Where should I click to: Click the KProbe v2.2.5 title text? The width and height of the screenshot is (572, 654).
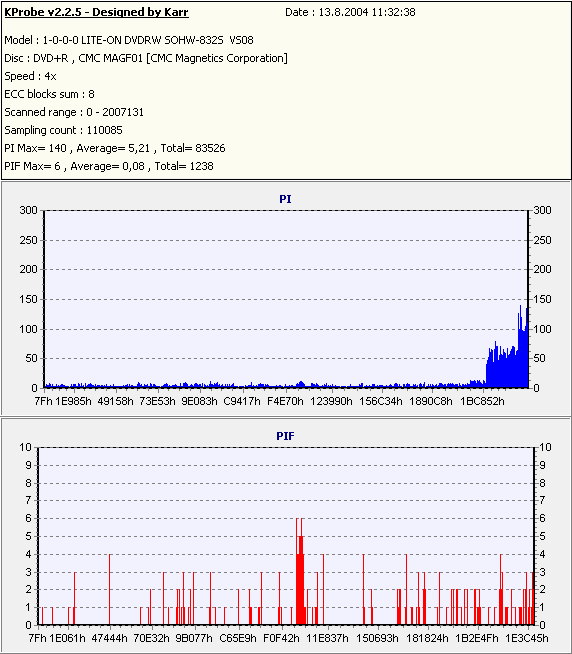96,12
